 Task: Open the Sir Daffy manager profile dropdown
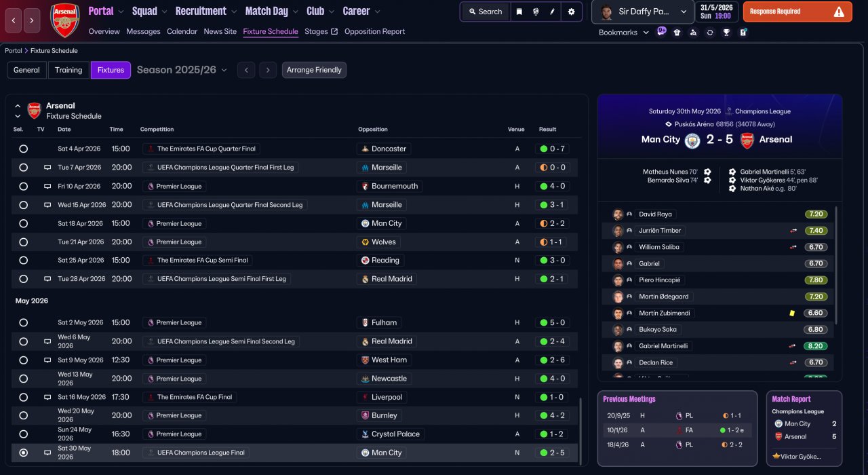click(x=643, y=12)
